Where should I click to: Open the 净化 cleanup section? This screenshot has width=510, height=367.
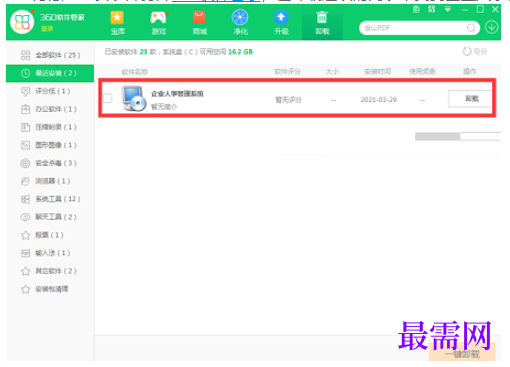point(240,23)
